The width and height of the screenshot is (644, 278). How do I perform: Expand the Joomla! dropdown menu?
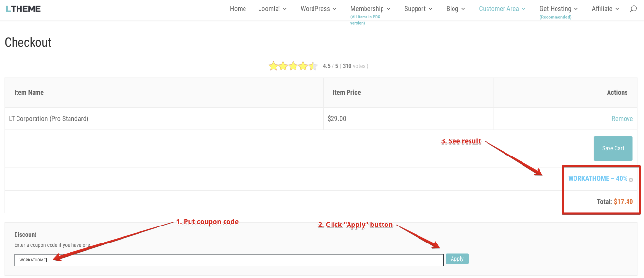(272, 9)
